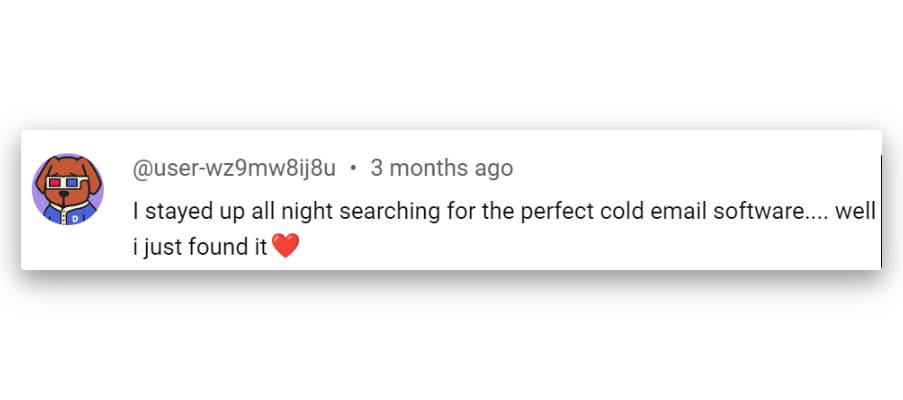The height and width of the screenshot is (400, 903).
Task: Click "i just found it" text
Action: click(200, 247)
